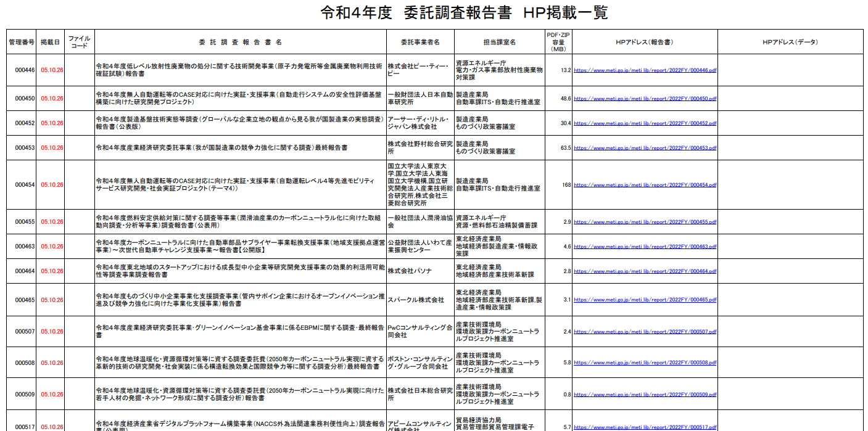Select the red date 05.10.26 beside 000446
868x431 pixels.
(51, 70)
